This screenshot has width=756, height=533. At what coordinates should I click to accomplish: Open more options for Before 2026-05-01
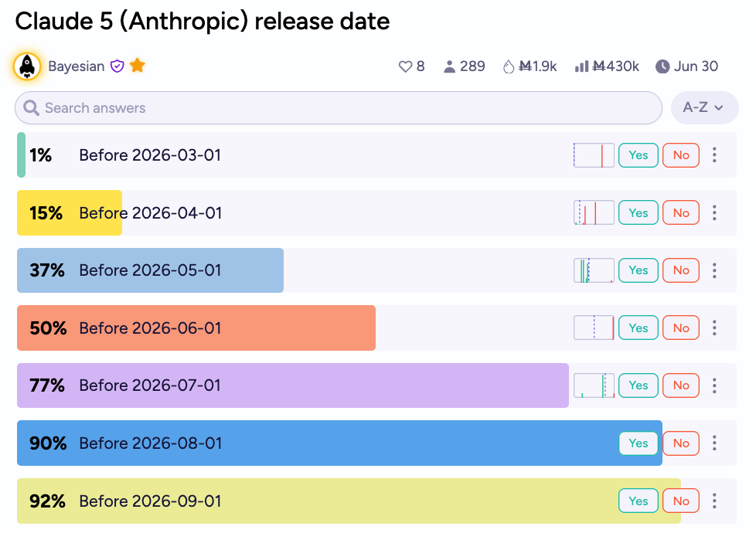(714, 270)
